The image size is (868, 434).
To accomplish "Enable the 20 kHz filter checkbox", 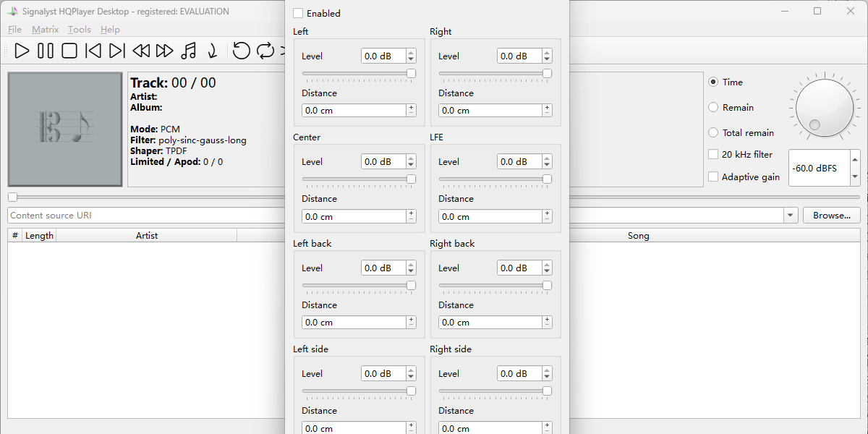I will [713, 154].
